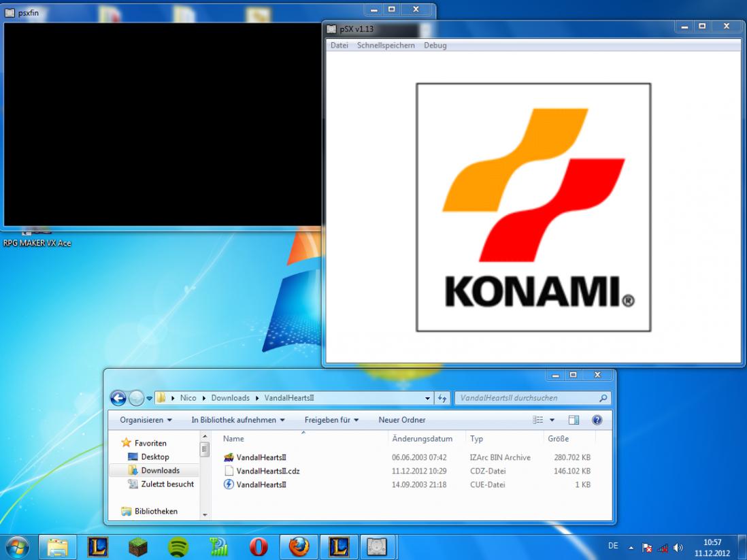Open the DE language indicator
Image resolution: width=747 pixels, height=560 pixels.
613,546
